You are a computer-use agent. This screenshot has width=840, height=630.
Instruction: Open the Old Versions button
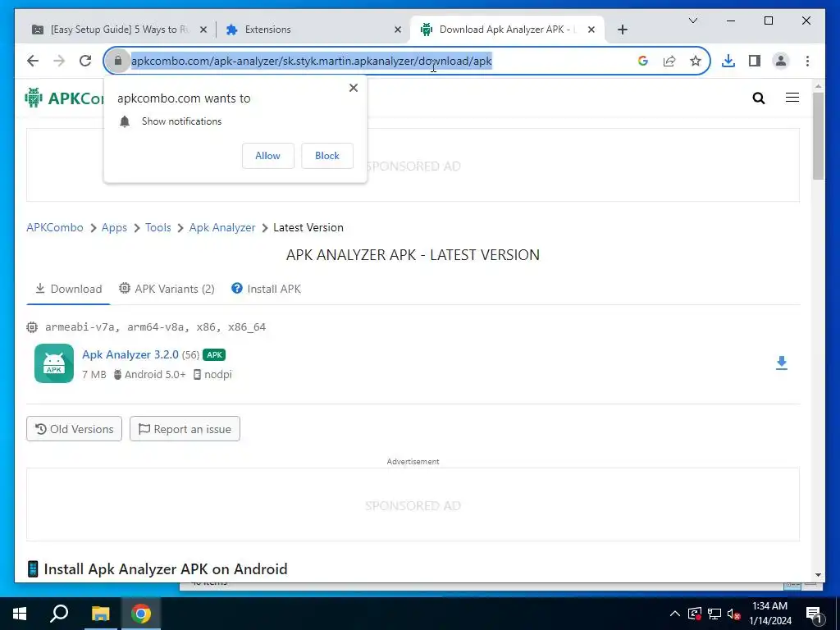click(74, 429)
